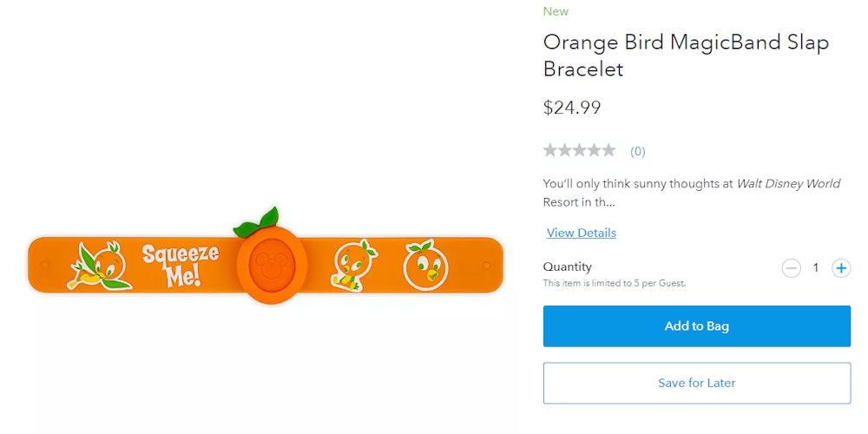Open the View Details link
The width and height of the screenshot is (868, 434).
582,233
